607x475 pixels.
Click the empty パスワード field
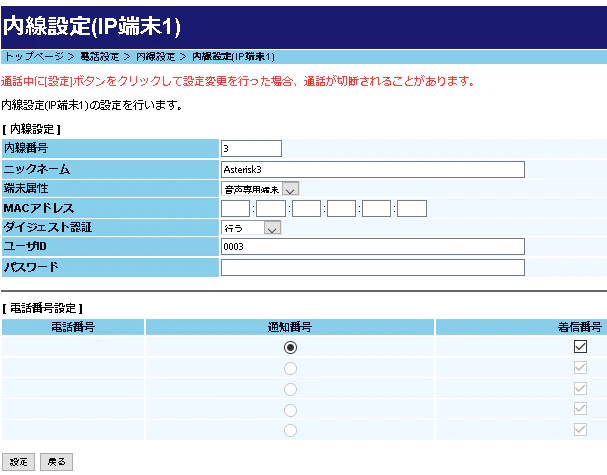tap(373, 268)
